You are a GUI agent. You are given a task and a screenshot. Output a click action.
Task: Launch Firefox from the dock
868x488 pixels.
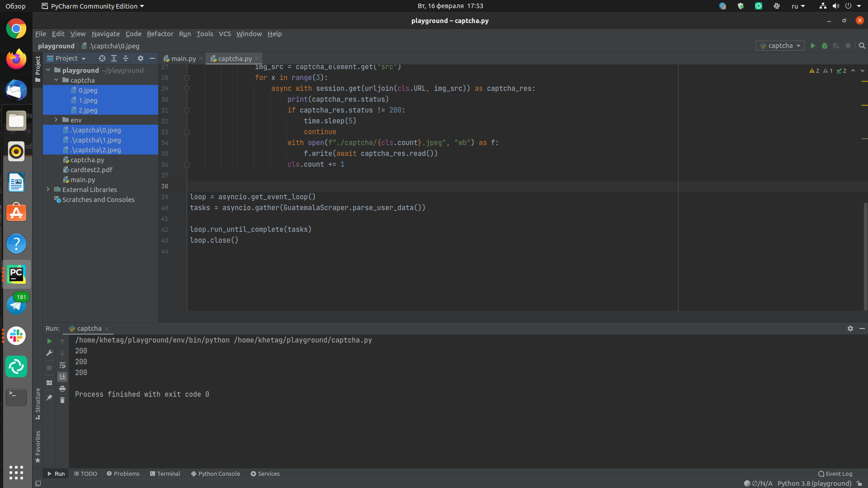pyautogui.click(x=16, y=59)
